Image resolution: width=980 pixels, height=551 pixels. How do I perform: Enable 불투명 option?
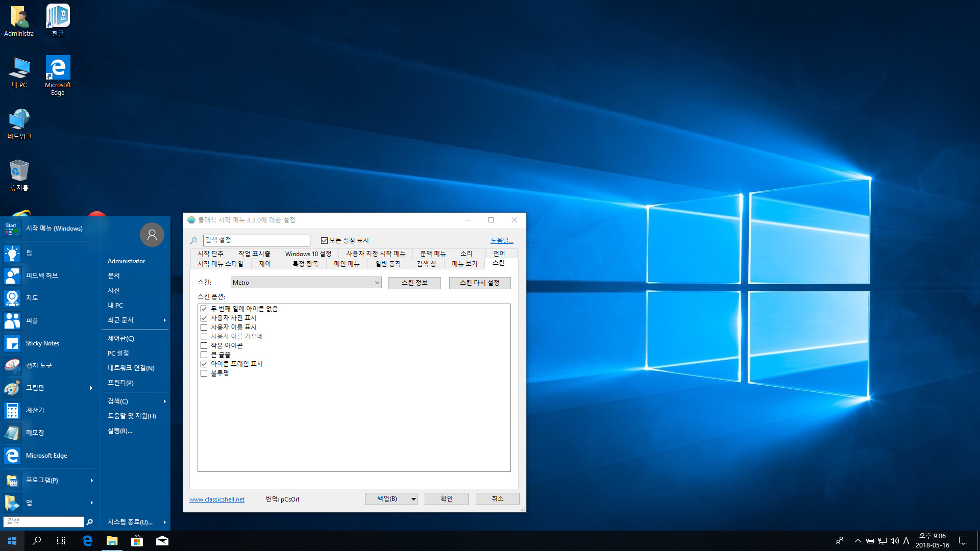[x=204, y=373]
